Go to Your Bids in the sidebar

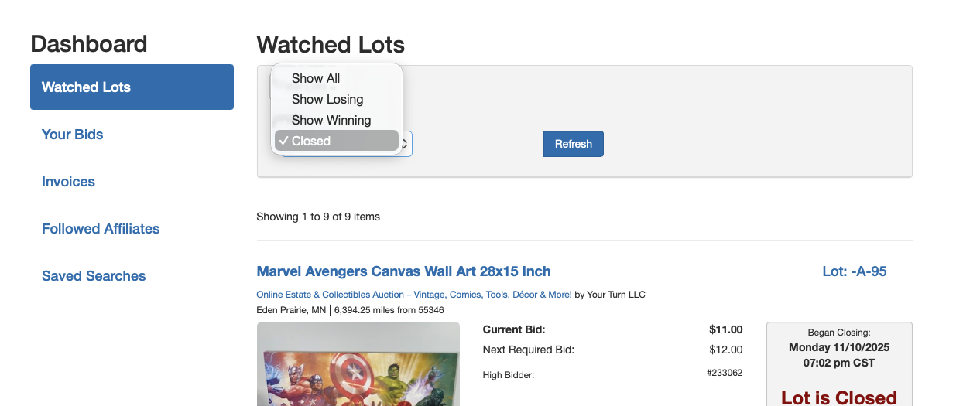73,135
